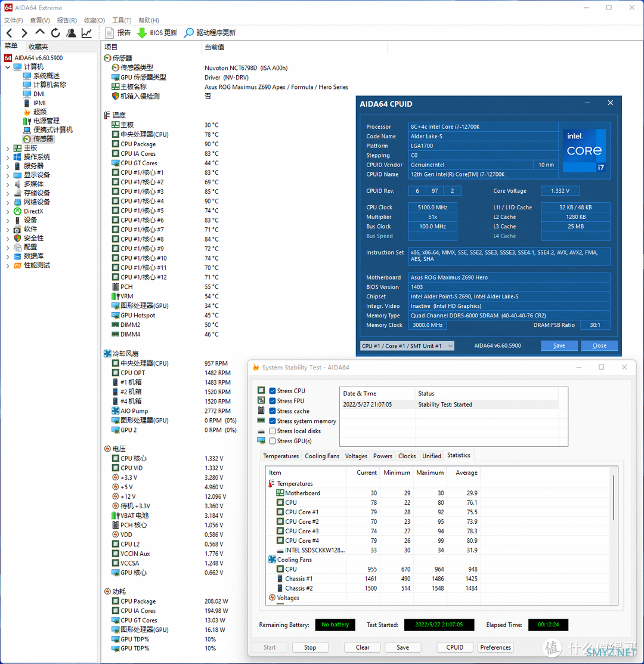Switch to the Cooling Fans tab
This screenshot has width=644, height=664.
(322, 456)
